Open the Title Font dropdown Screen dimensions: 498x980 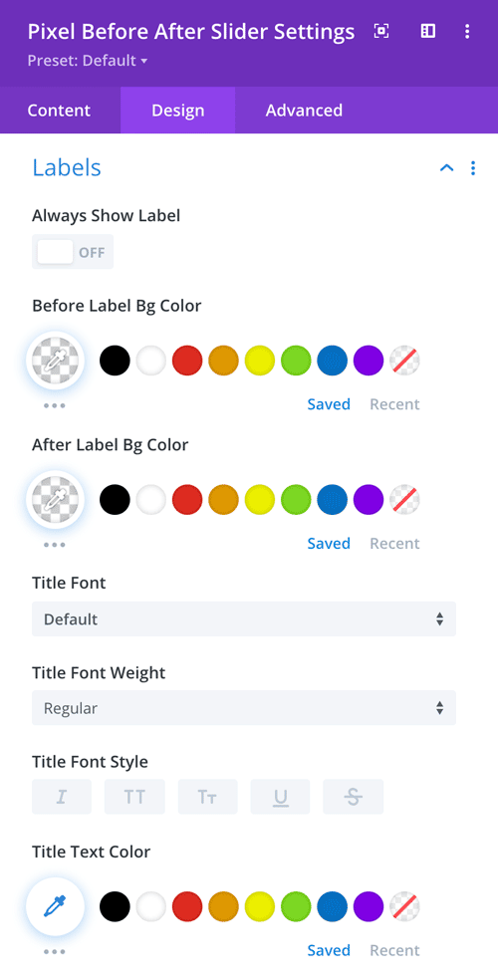[x=244, y=619]
